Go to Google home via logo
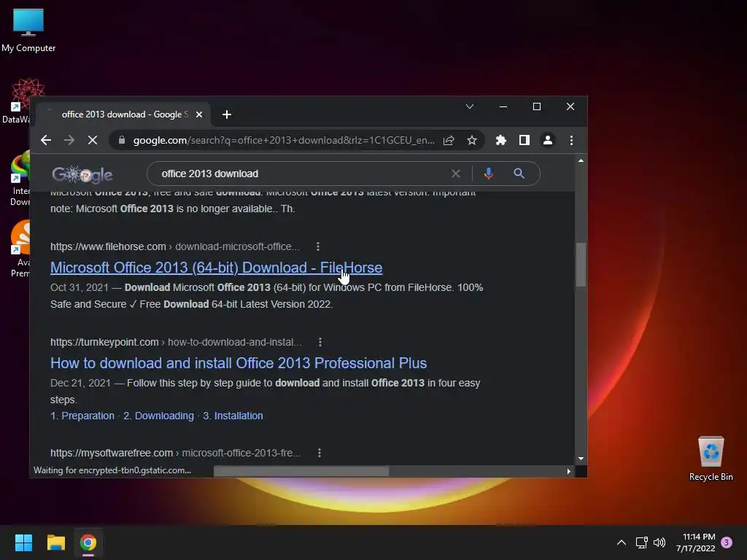The height and width of the screenshot is (560, 747). coord(82,174)
